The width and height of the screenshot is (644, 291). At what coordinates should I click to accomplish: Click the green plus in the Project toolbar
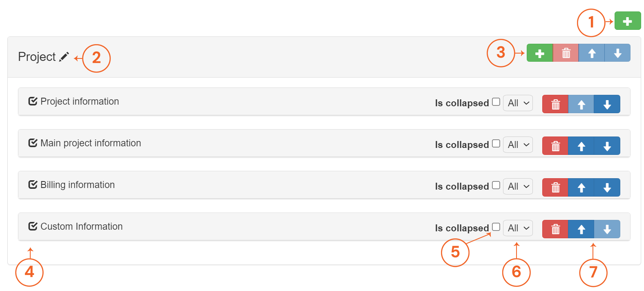click(539, 53)
